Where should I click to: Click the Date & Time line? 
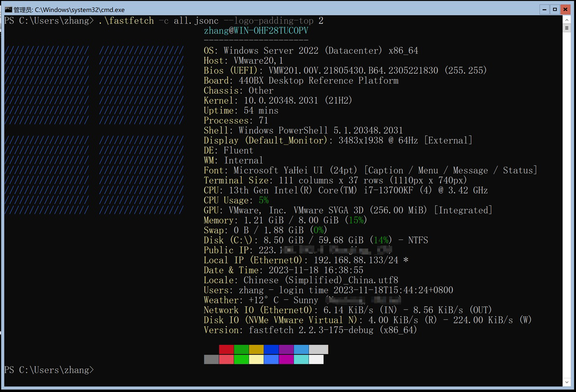pos(284,270)
